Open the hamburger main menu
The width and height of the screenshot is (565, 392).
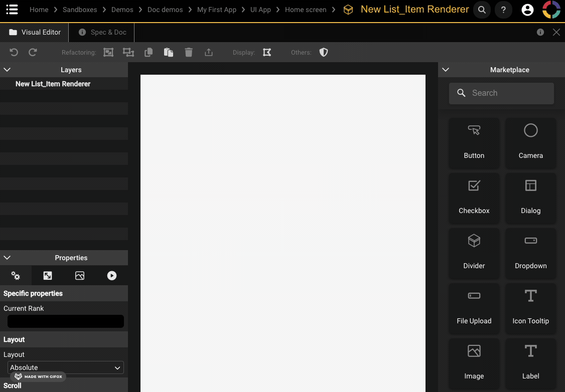pos(12,10)
